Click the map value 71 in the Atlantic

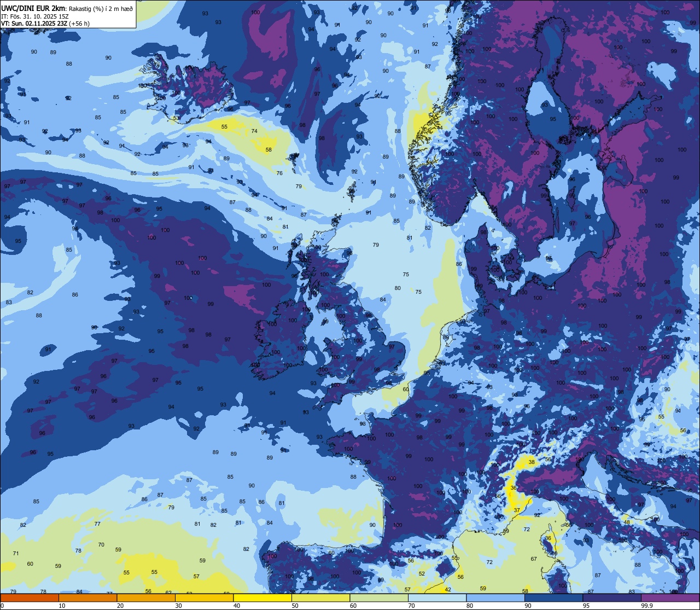16,554
